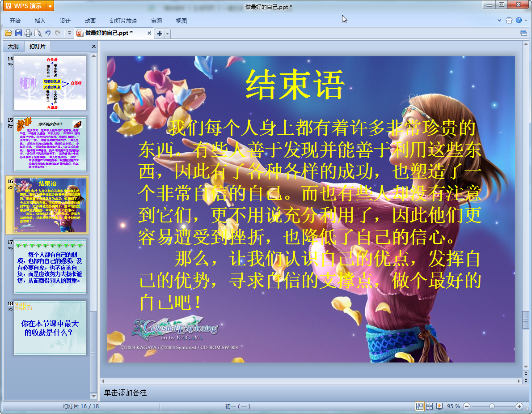
Task: Click main editor vertical scroll down arrow
Action: [526, 367]
